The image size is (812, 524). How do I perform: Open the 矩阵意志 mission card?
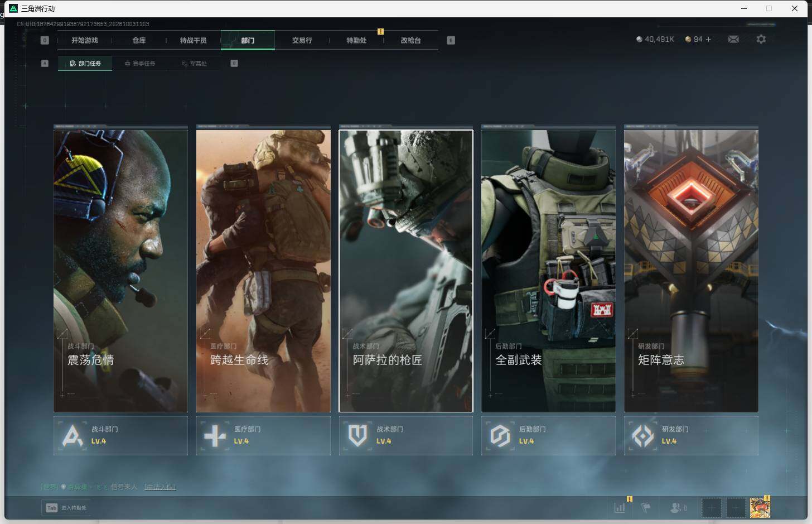coord(691,271)
